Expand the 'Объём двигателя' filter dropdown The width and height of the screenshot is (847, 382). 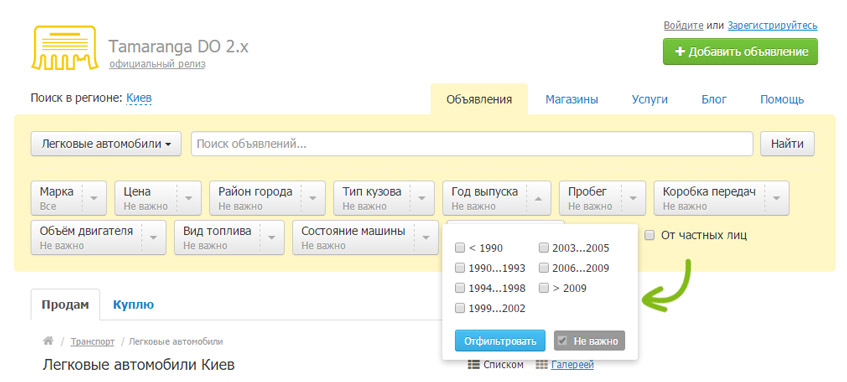tap(98, 237)
